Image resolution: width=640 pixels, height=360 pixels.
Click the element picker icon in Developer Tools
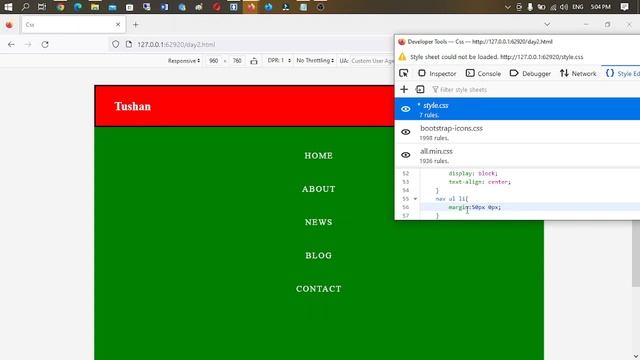pos(404,73)
